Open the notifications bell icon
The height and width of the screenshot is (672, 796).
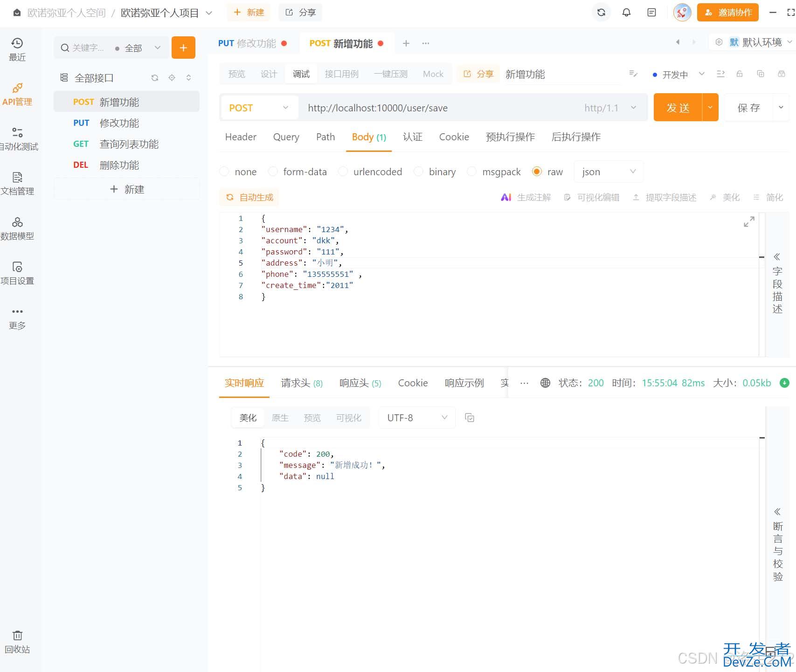(626, 13)
